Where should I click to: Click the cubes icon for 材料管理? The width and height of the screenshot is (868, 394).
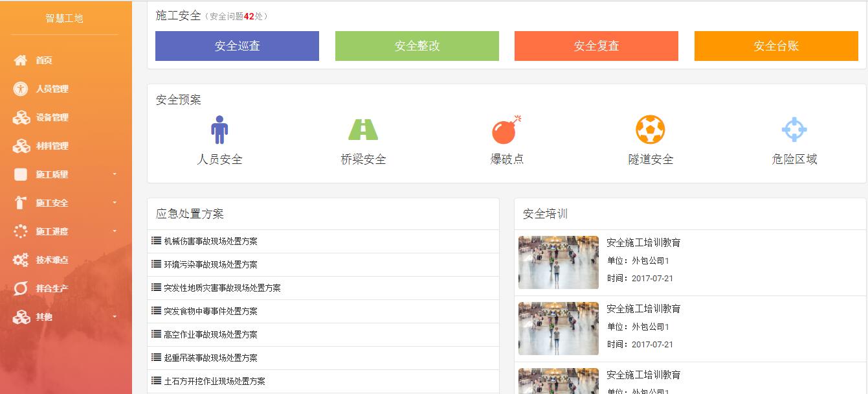(x=21, y=146)
